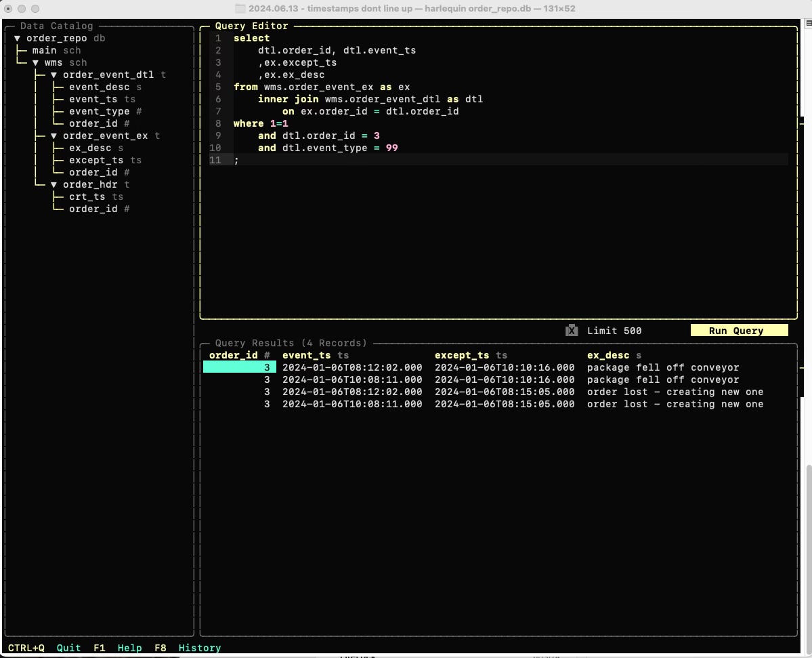The height and width of the screenshot is (658, 812).
Task: Select order_id under order_event_ex
Action: point(99,173)
